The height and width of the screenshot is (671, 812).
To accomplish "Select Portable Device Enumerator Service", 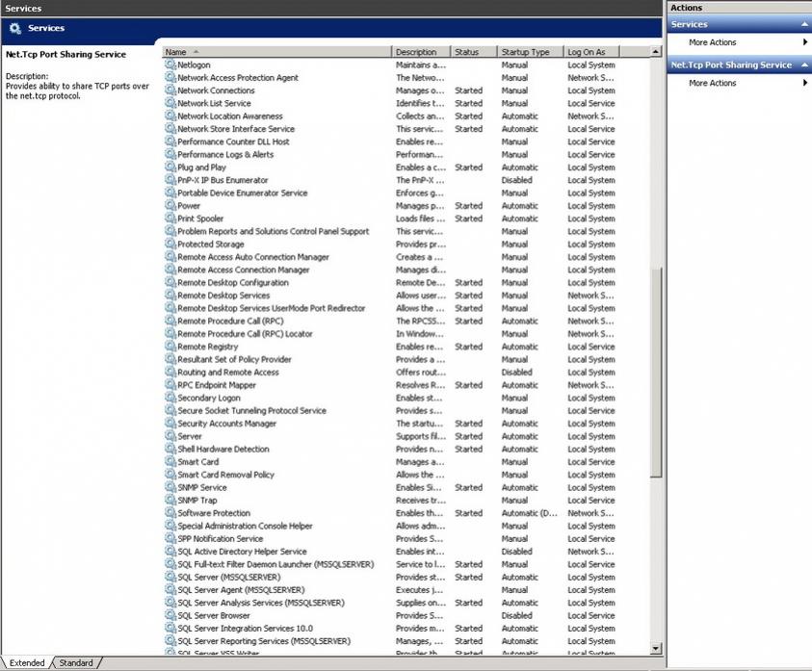I will tap(389, 193).
